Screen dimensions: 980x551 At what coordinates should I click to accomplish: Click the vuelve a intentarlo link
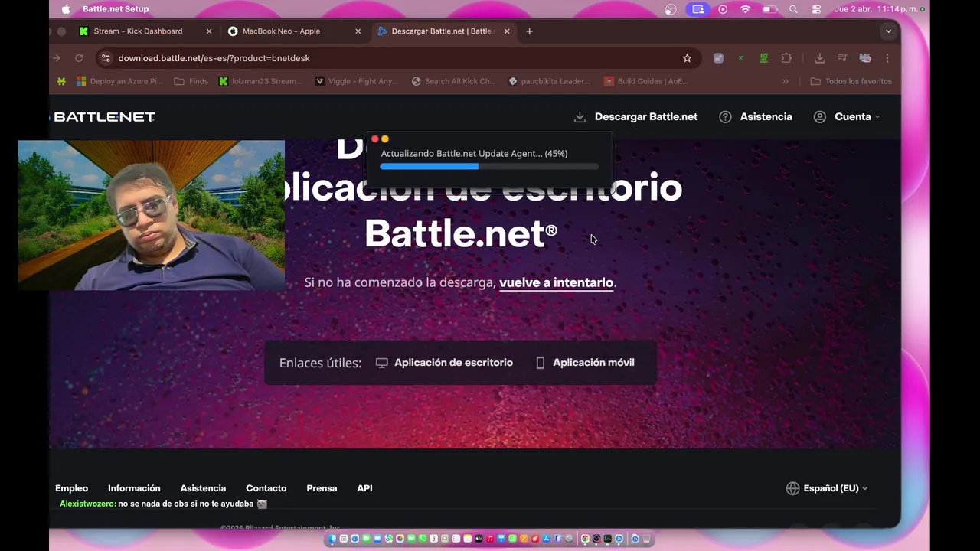coord(556,282)
